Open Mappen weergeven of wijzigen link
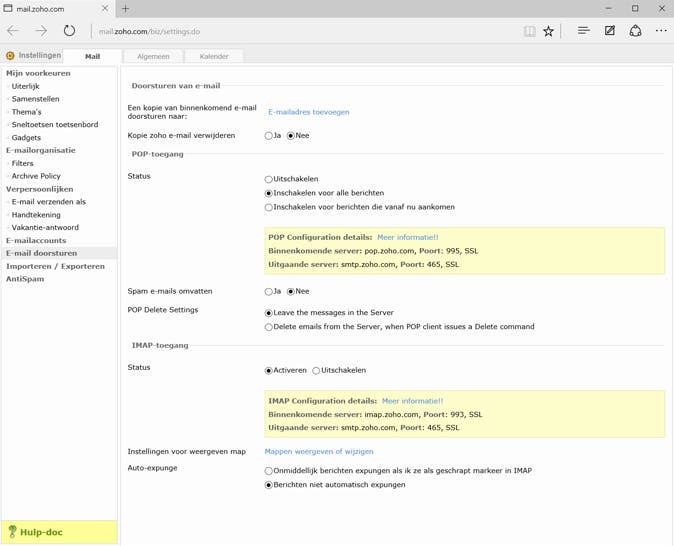This screenshot has width=674, height=546. pyautogui.click(x=317, y=451)
